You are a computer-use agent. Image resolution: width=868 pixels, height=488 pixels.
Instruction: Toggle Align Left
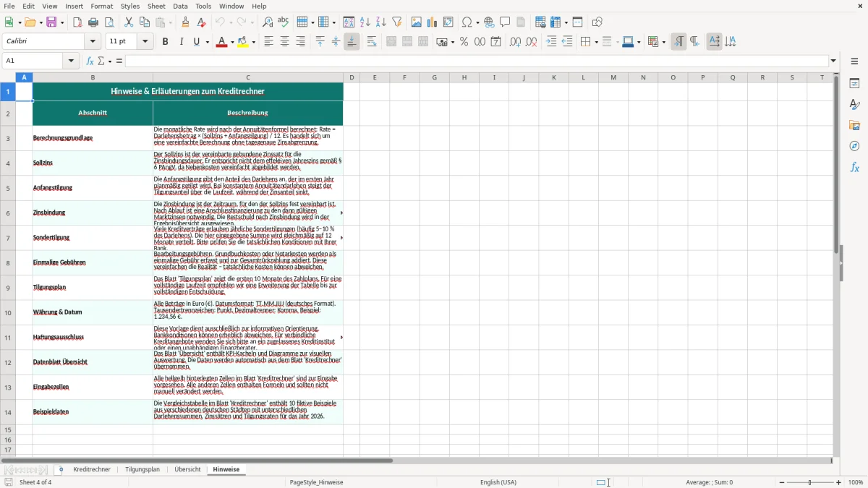tap(268, 42)
